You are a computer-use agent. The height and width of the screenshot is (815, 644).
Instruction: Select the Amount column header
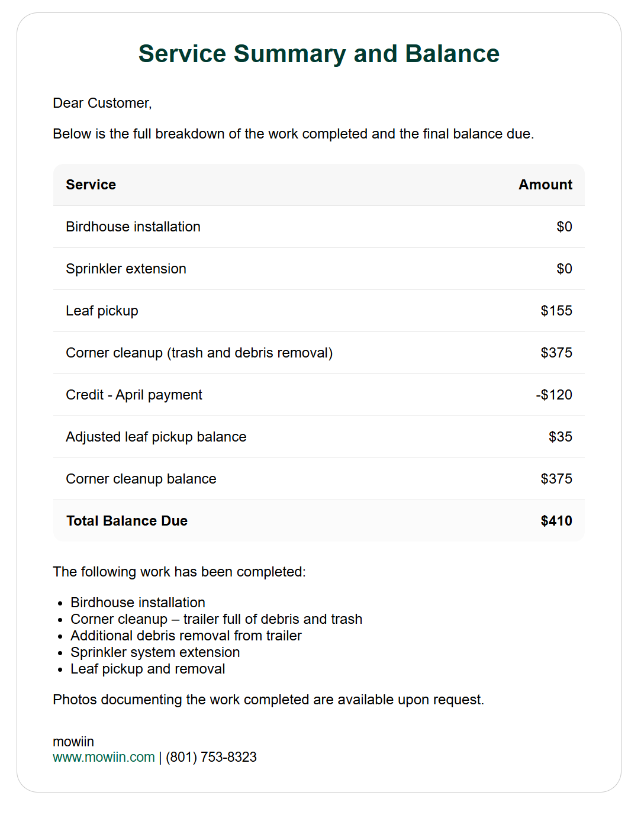pos(545,185)
